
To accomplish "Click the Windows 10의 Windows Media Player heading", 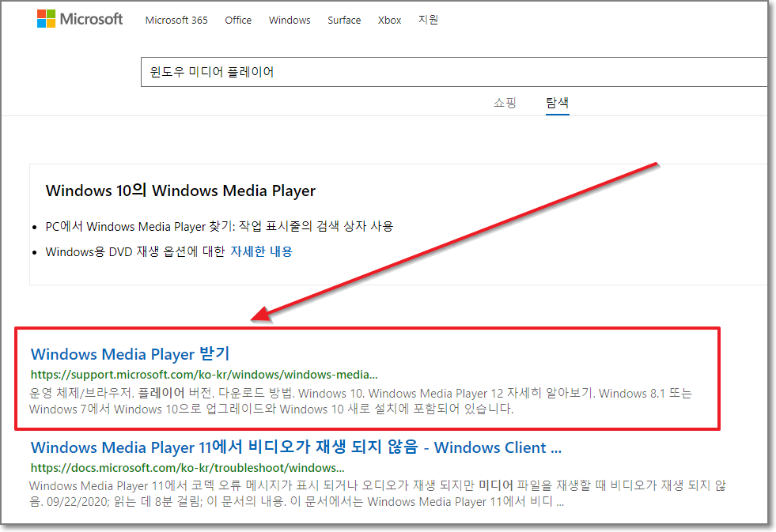I will pyautogui.click(x=180, y=191).
